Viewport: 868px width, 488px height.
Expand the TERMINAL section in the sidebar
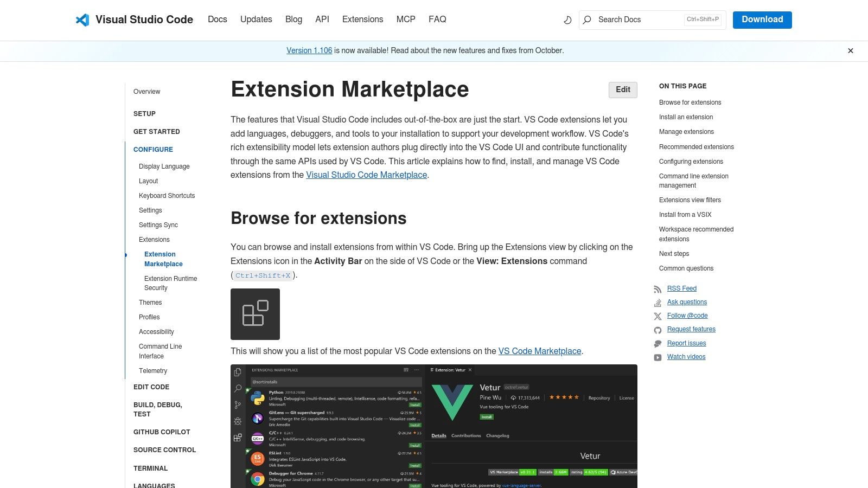[150, 468]
